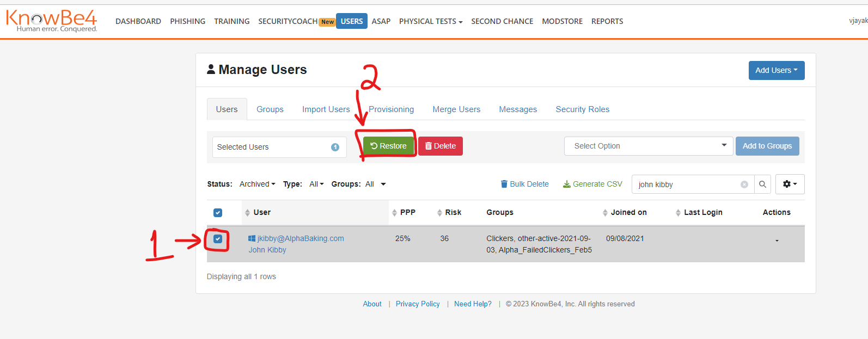
Task: Click the Windows icon beside jkibby email
Action: (252, 238)
